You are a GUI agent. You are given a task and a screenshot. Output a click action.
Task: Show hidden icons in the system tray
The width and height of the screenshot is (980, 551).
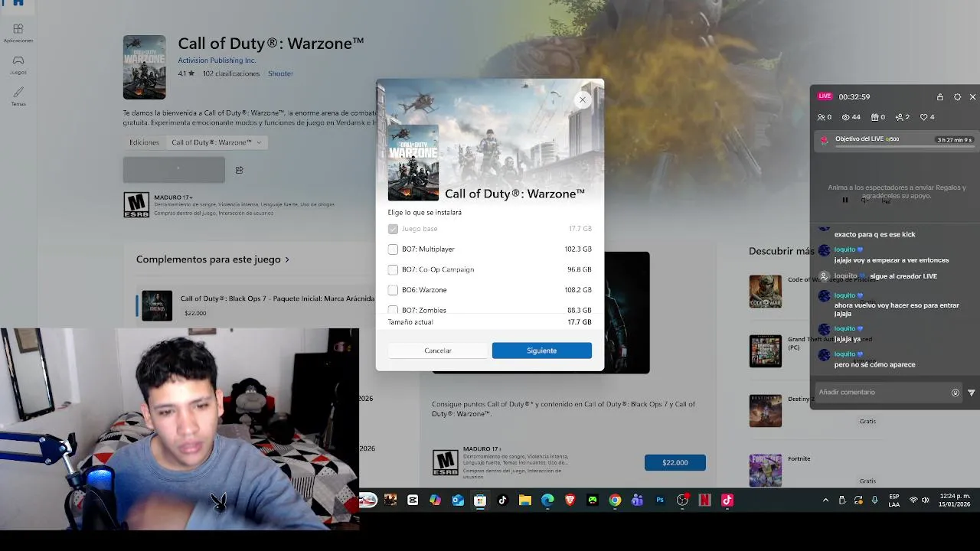(825, 500)
